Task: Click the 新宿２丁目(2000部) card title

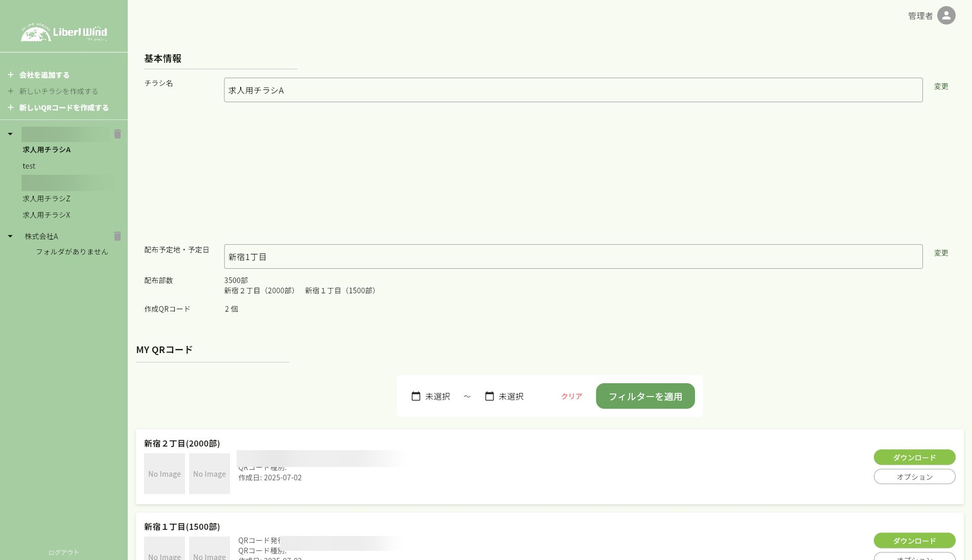Action: pos(182,443)
